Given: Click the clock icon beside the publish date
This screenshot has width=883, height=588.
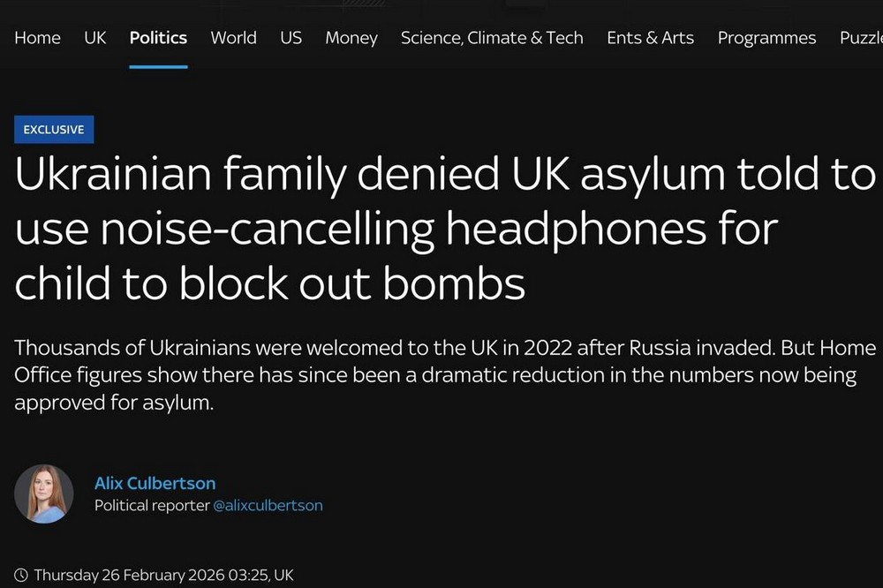Looking at the screenshot, I should [x=22, y=575].
